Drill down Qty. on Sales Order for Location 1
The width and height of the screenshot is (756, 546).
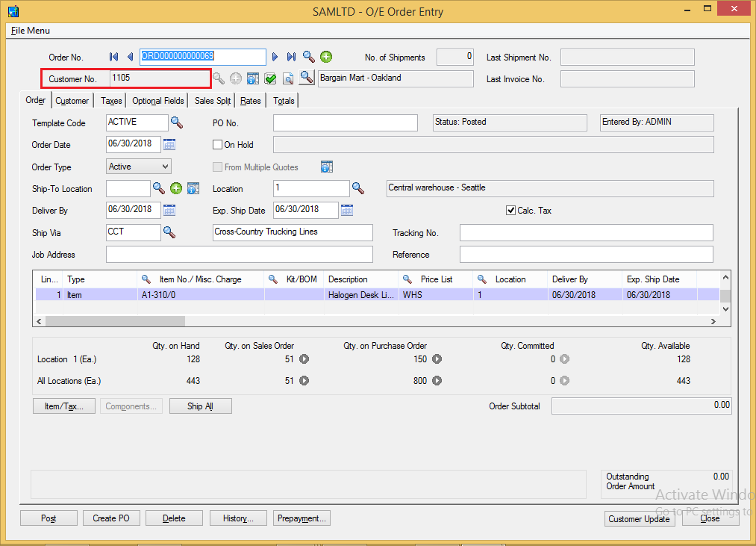pos(304,359)
